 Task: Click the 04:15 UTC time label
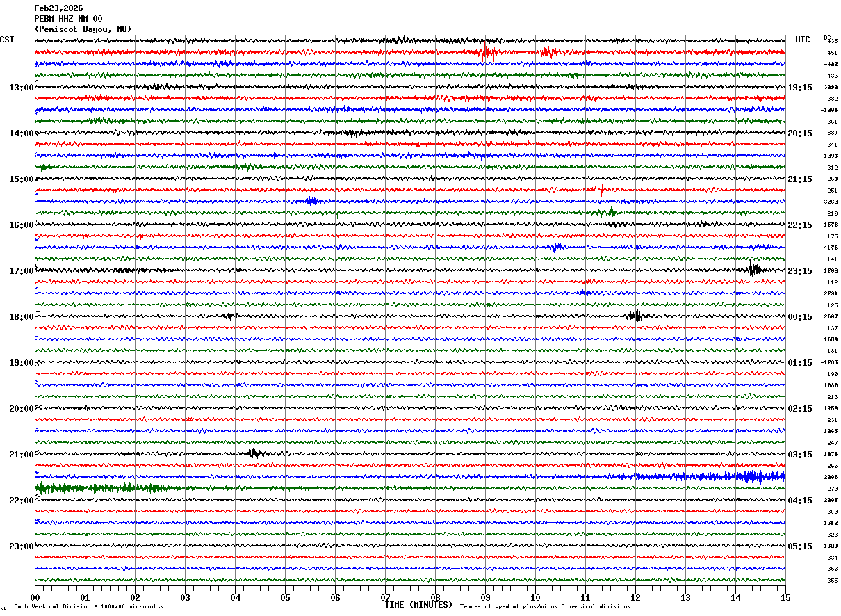800,501
